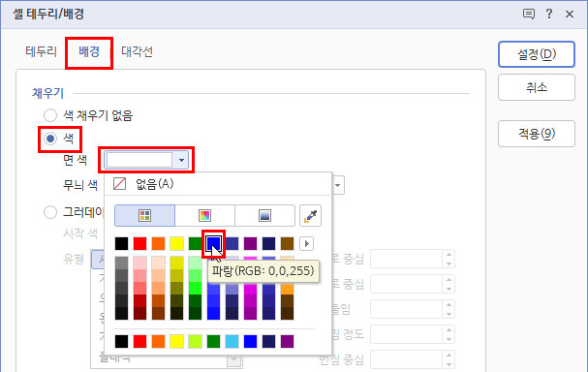588x372 pixels.
Task: Select the 색 채우기 없음 radio button
Action: tap(50, 115)
